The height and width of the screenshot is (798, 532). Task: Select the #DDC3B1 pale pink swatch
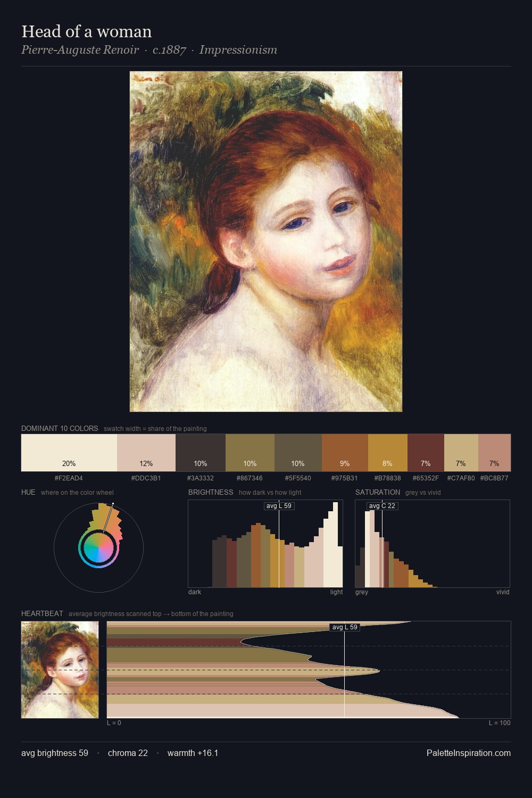click(146, 453)
